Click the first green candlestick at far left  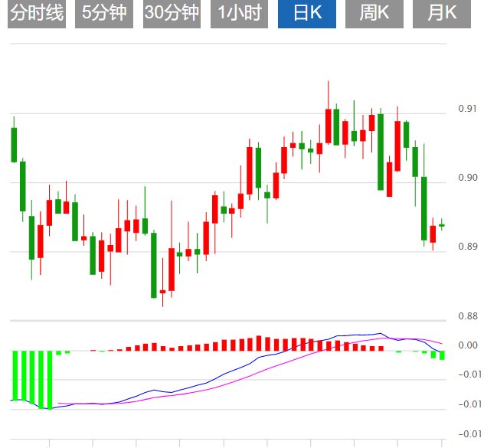pos(14,145)
